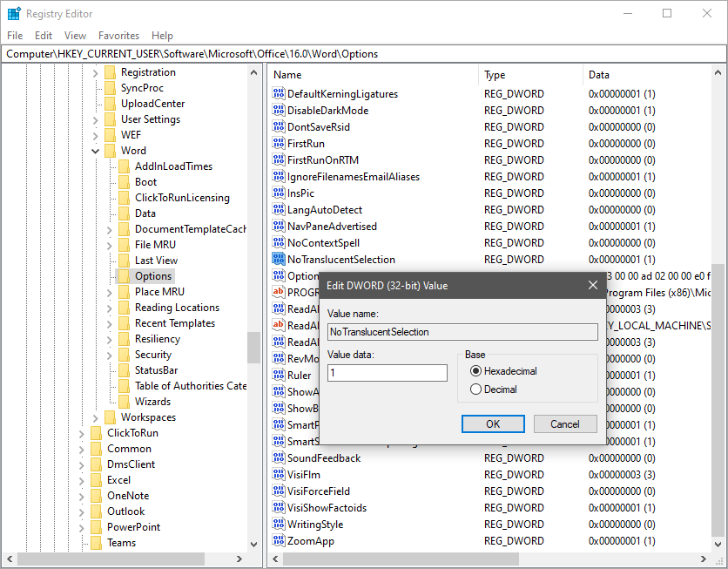Sort values by the Type column header
The image size is (728, 569).
tap(530, 75)
